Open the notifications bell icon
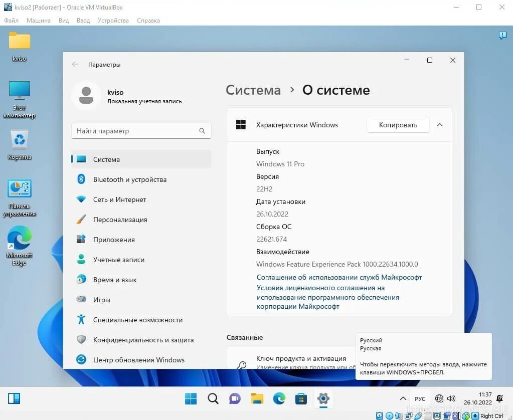Screen dimensions: 513x420 click(x=499, y=398)
